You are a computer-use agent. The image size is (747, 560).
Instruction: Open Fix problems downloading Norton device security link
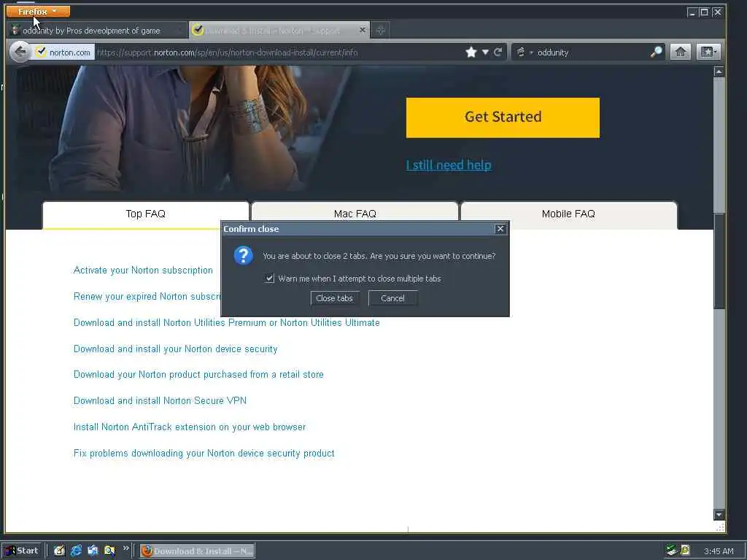(x=204, y=454)
